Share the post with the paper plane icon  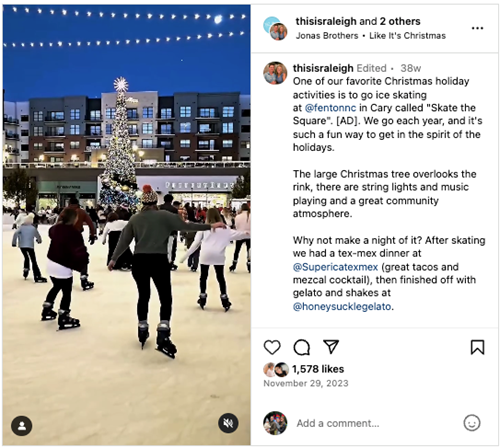[x=331, y=347]
